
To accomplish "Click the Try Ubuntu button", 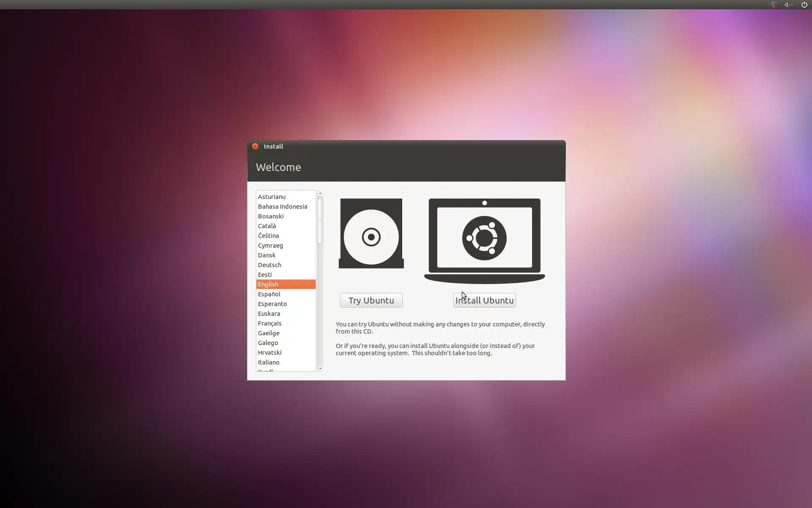I will (371, 300).
